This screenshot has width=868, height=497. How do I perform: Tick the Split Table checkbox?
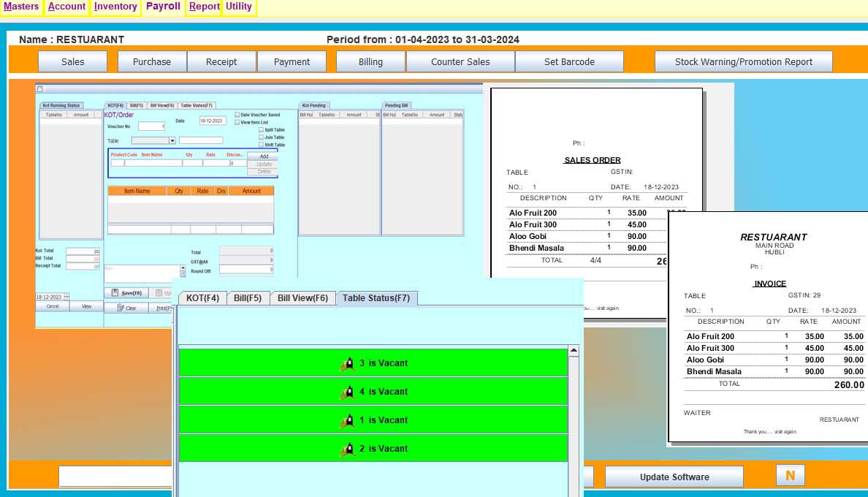261,130
